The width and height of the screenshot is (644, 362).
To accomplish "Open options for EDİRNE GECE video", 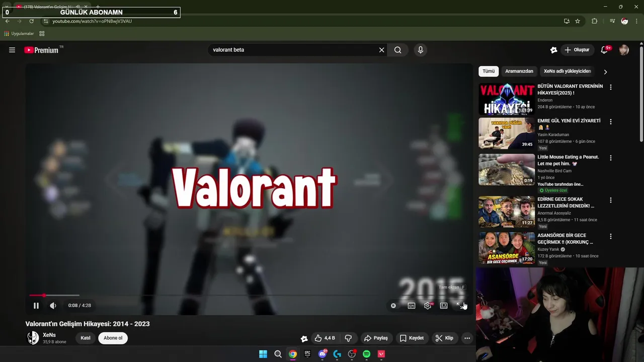I will [x=611, y=200].
